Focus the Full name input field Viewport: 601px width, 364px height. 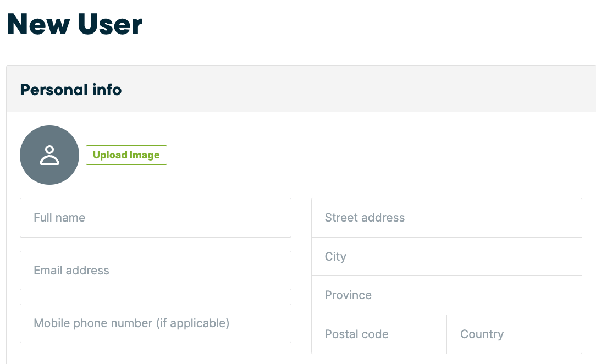[156, 218]
